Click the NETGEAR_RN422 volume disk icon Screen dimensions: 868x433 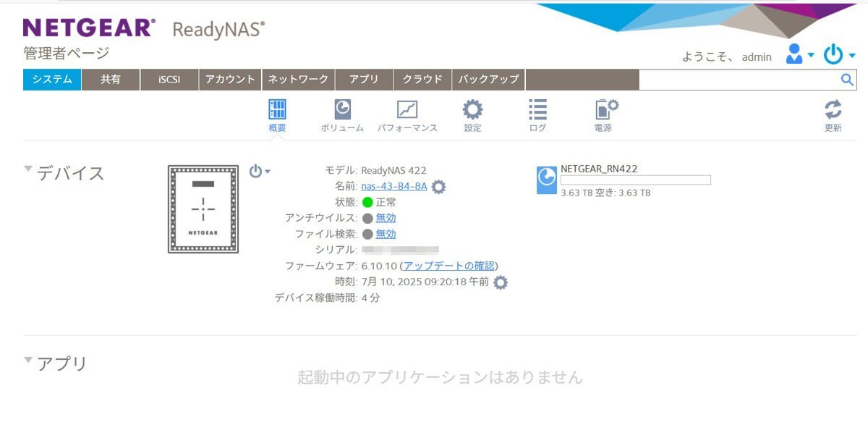coord(547,180)
